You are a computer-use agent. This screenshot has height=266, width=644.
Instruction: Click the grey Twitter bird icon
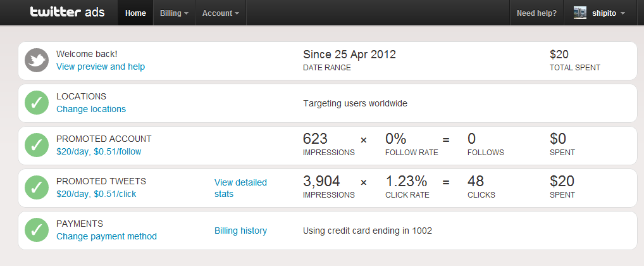(x=37, y=60)
